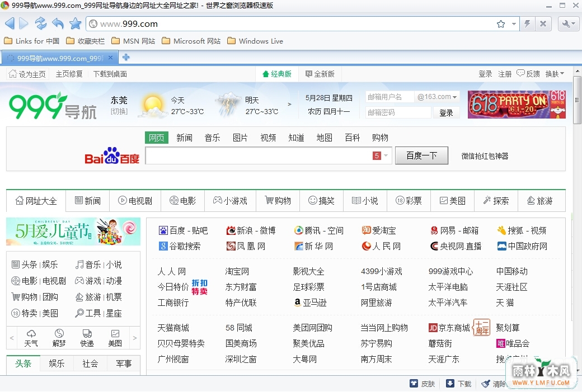Click the lightning speed mode icon
582x392 pixels.
coord(527,24)
